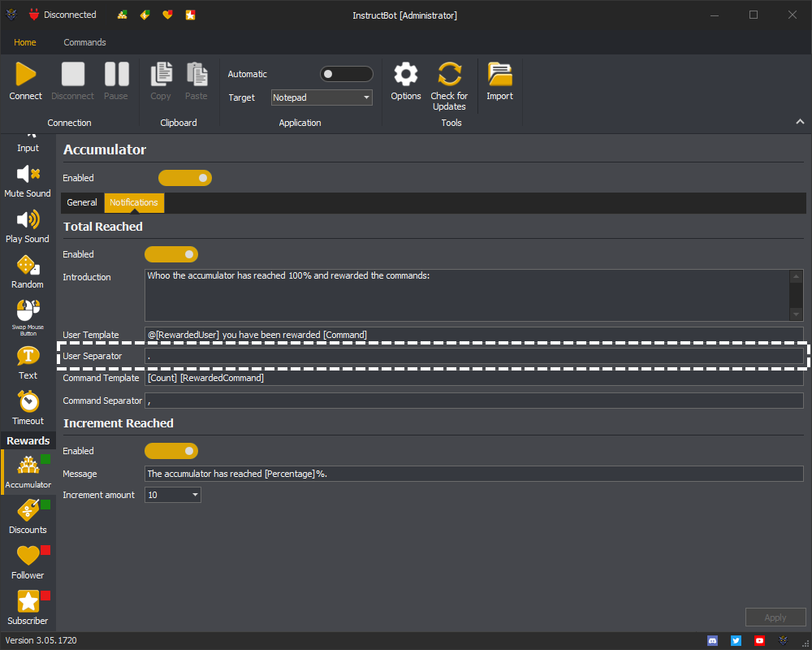Toggle the Accumulator Enabled switch
Screen dimensions: 812x650
coord(185,178)
